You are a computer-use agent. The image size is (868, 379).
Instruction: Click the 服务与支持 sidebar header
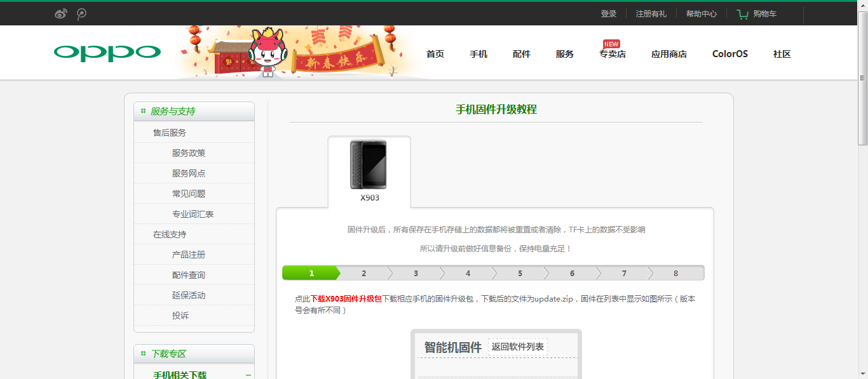(194, 111)
